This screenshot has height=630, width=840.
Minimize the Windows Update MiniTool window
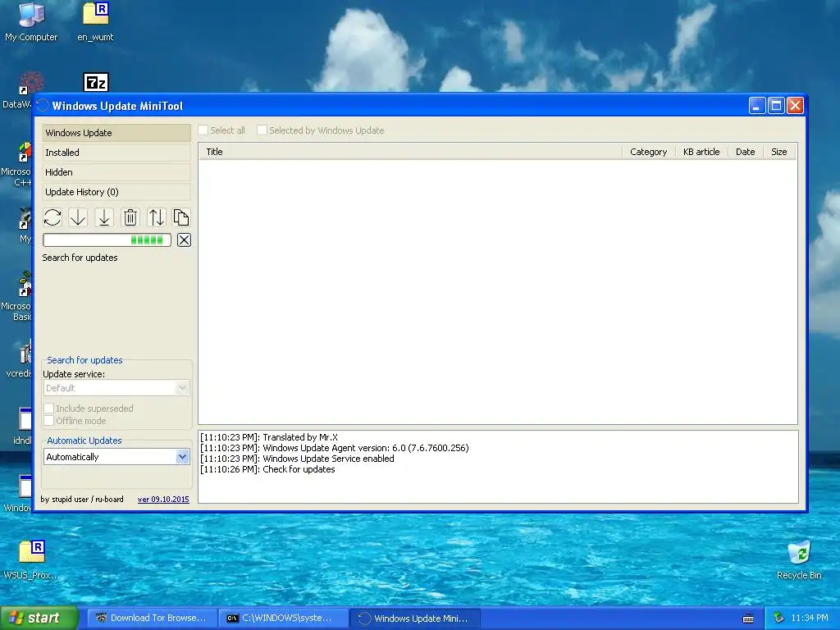757,106
